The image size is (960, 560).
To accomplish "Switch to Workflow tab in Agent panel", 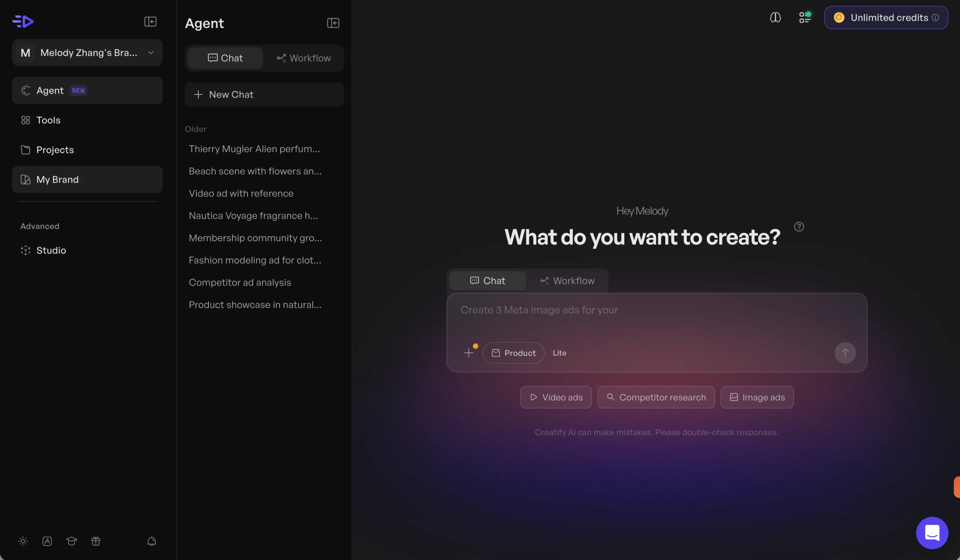I will [304, 58].
